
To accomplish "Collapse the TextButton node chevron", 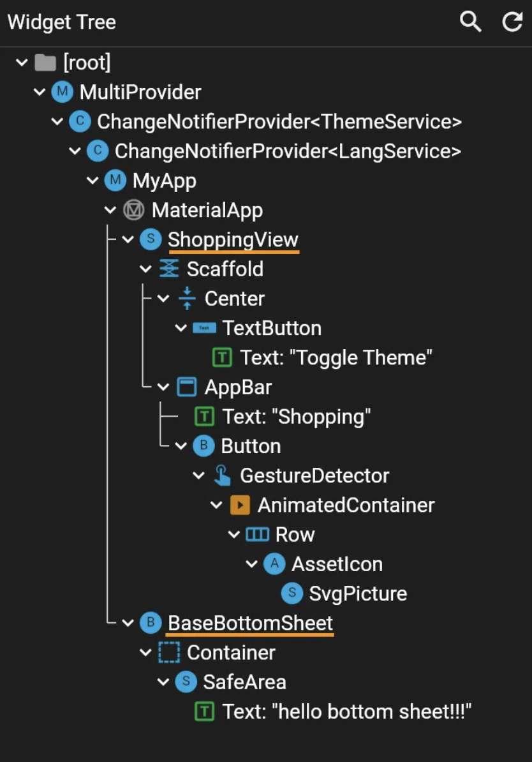I will 181,328.
